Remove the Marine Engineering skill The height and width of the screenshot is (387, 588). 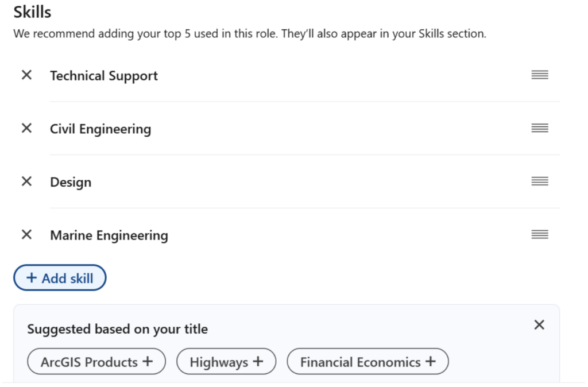(26, 235)
